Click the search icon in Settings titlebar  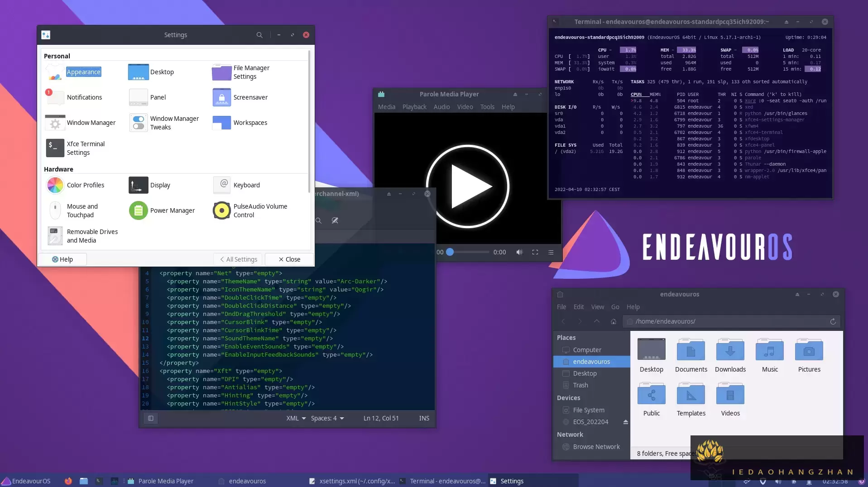click(259, 35)
